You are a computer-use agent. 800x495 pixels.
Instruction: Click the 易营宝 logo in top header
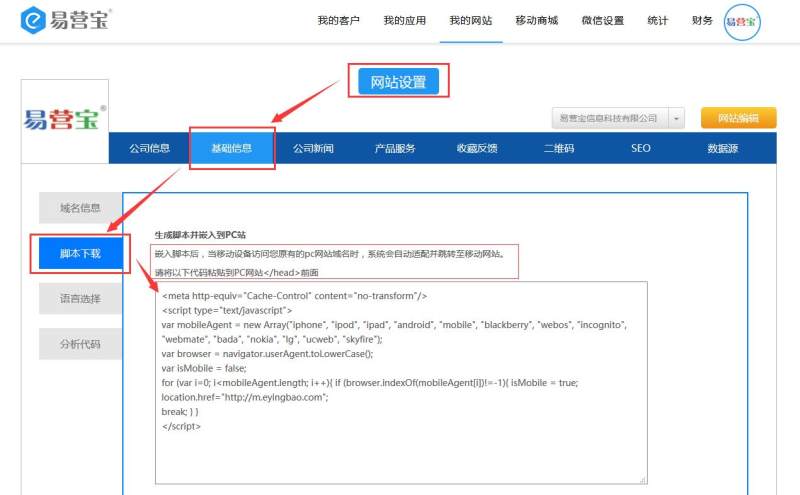(65, 20)
